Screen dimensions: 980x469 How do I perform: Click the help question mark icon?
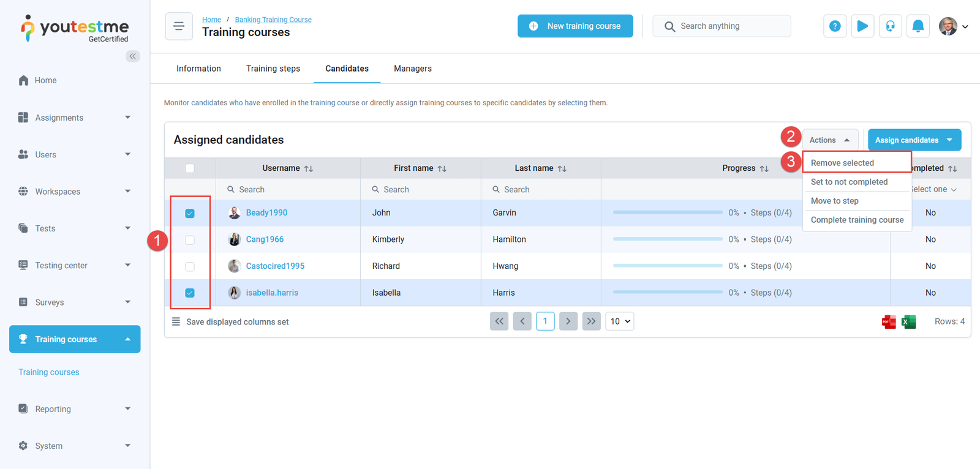834,26
